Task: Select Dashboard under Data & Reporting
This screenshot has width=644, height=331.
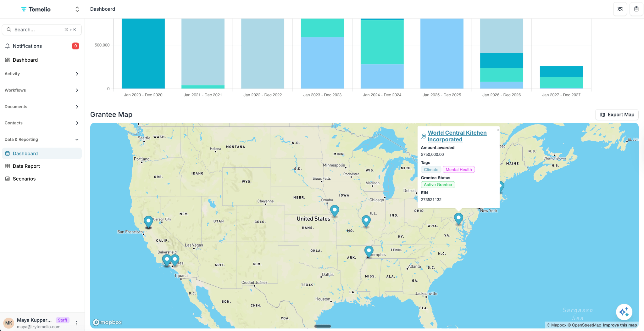Action: pyautogui.click(x=42, y=154)
